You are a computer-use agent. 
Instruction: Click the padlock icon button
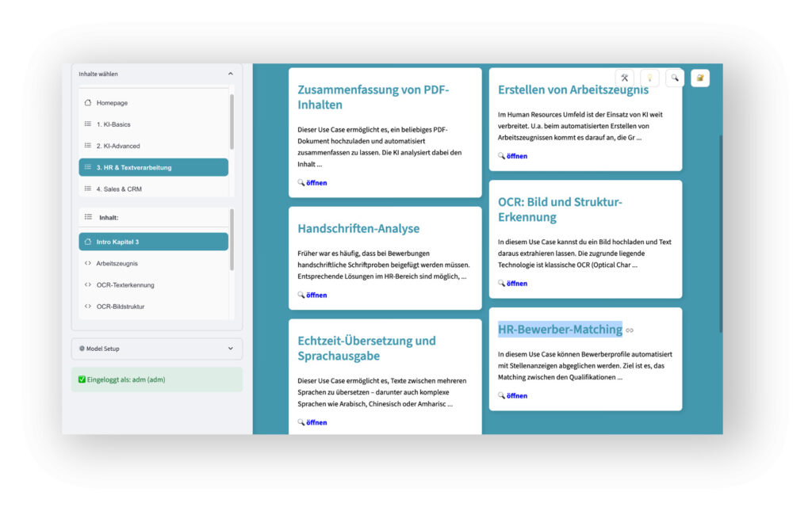700,78
